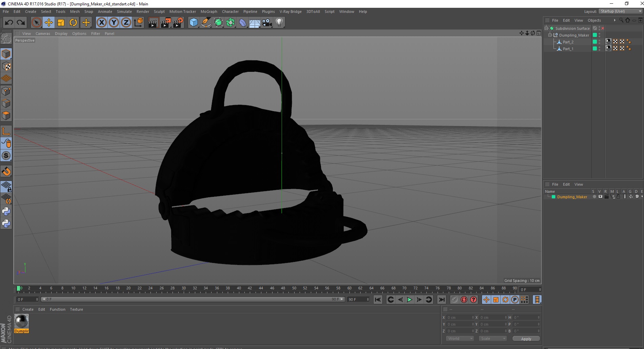644x349 pixels.
Task: Toggle the X axis lock
Action: point(101,23)
